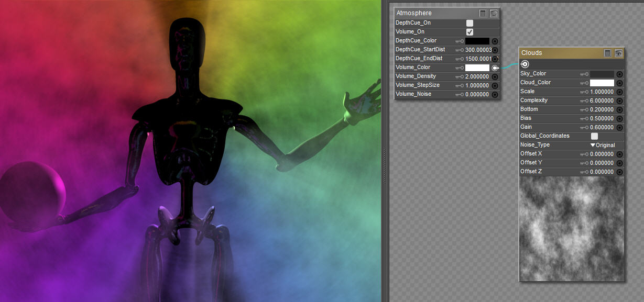Toggle the Atmosphere node preview eye icon
644x302 pixels.
coord(494,14)
